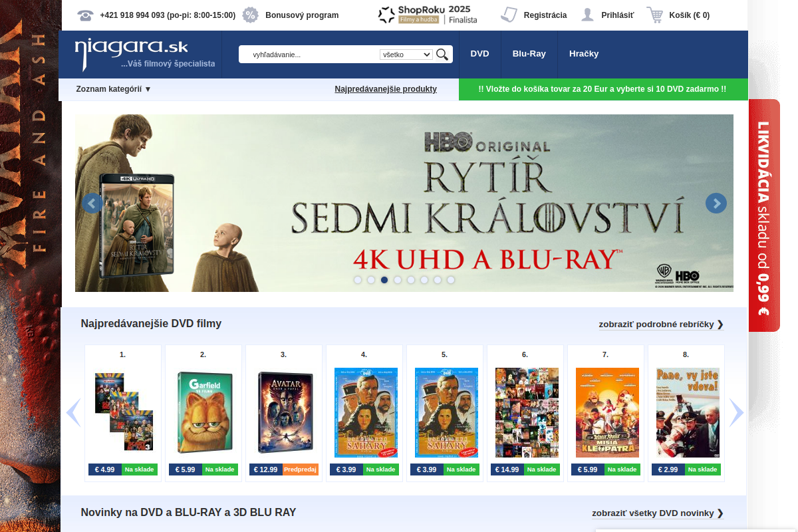798x532 pixels.
Task: Open the Blu-Ray menu tab
Action: click(x=529, y=54)
